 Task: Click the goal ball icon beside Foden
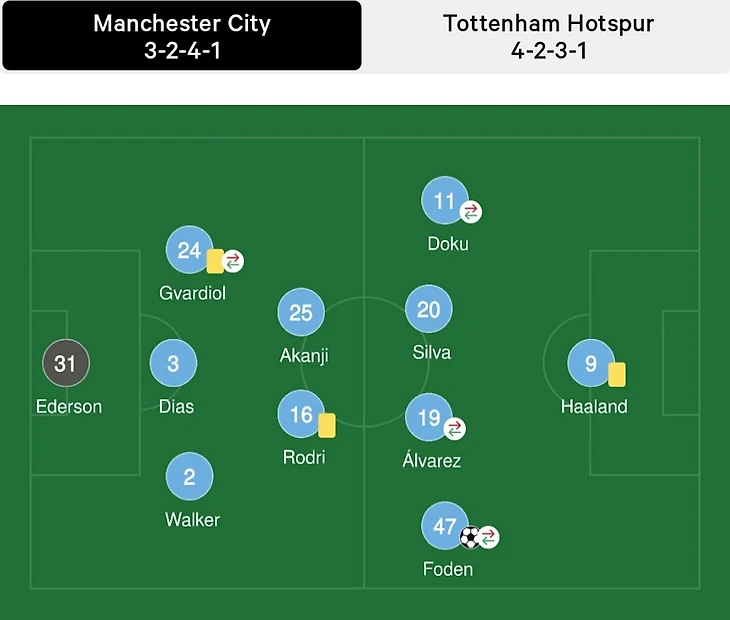pos(470,537)
